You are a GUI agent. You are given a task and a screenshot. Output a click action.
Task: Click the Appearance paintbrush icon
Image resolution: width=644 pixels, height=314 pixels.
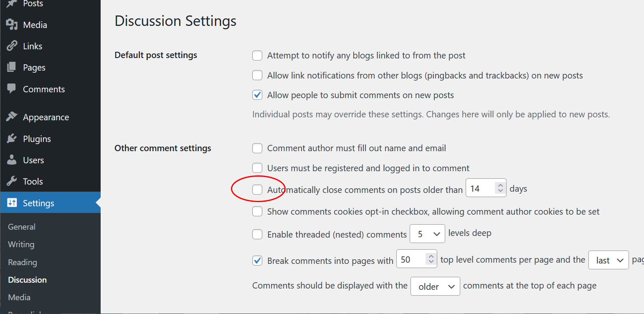(x=12, y=117)
